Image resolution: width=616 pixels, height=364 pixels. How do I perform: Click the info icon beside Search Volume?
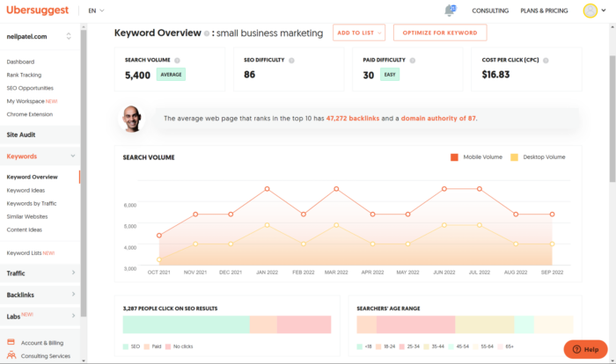[177, 61]
